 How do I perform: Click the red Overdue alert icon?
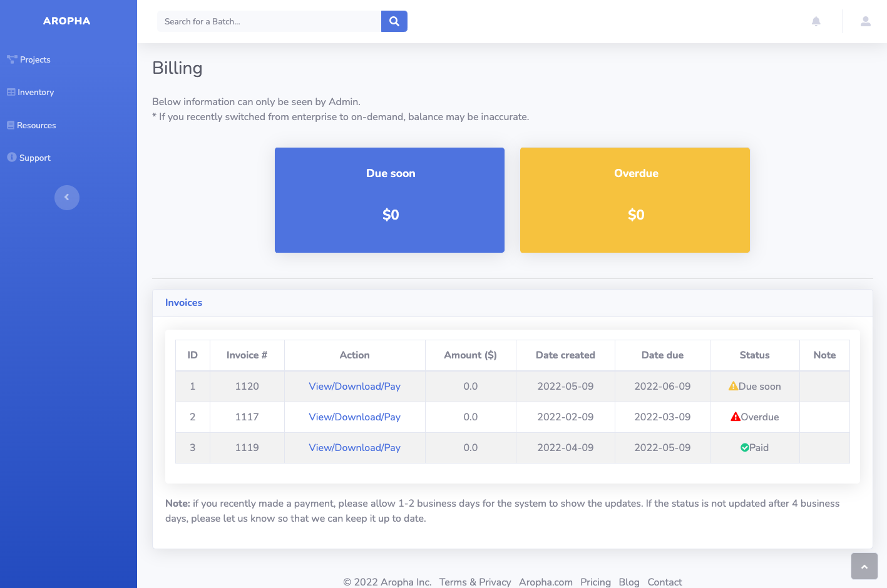(x=736, y=417)
